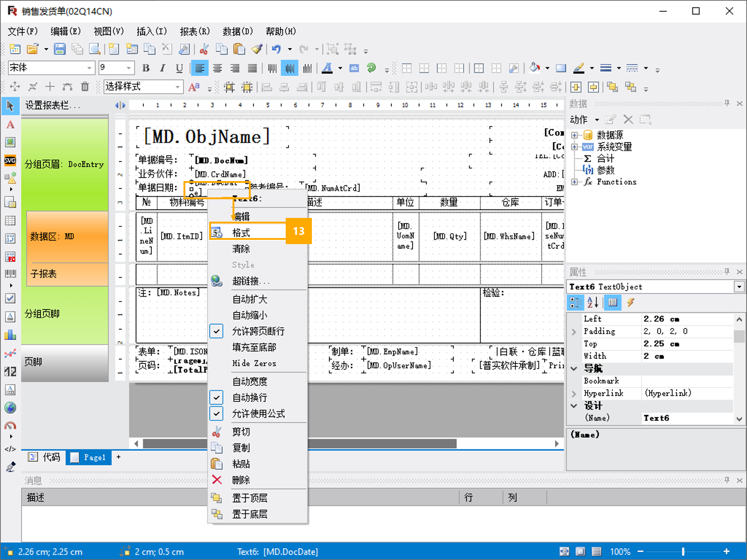Click the Save report icon
The image size is (747, 560).
(60, 49)
